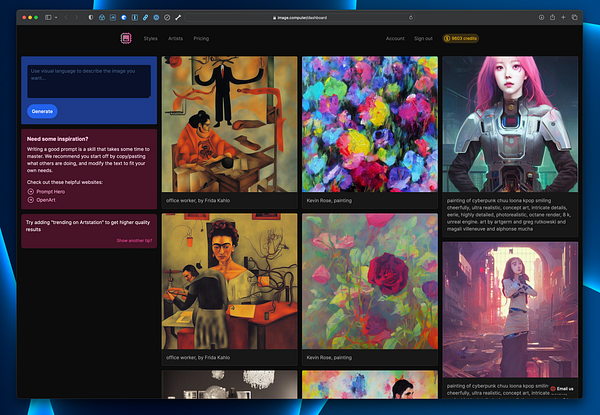Open a new tab with the plus icon
Viewport: 600px width, 415px height.
click(x=563, y=18)
